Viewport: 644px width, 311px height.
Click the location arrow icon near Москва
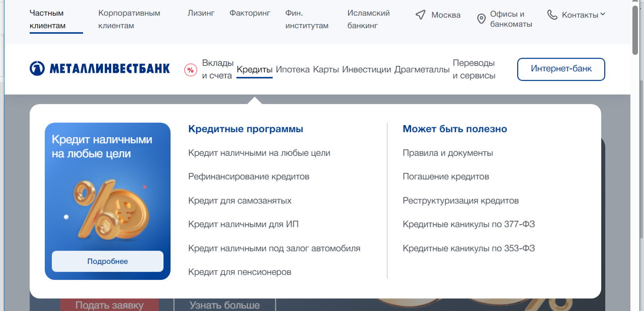pyautogui.click(x=421, y=15)
